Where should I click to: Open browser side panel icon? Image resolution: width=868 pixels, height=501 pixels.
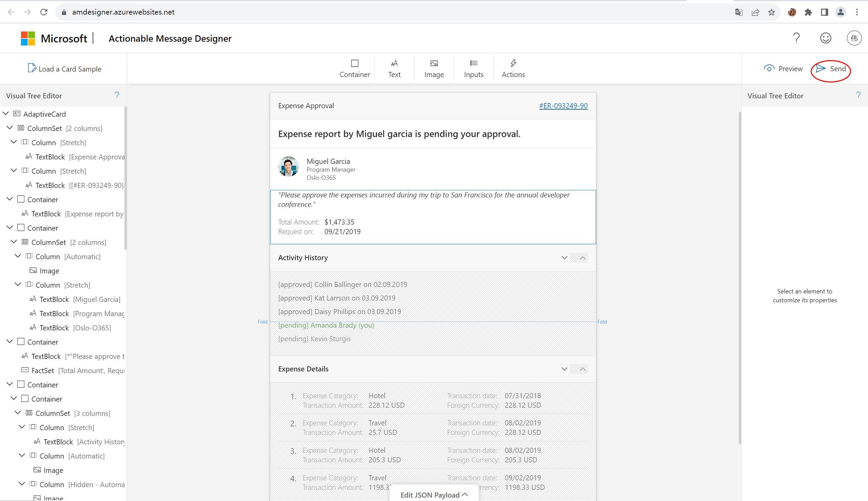point(824,13)
